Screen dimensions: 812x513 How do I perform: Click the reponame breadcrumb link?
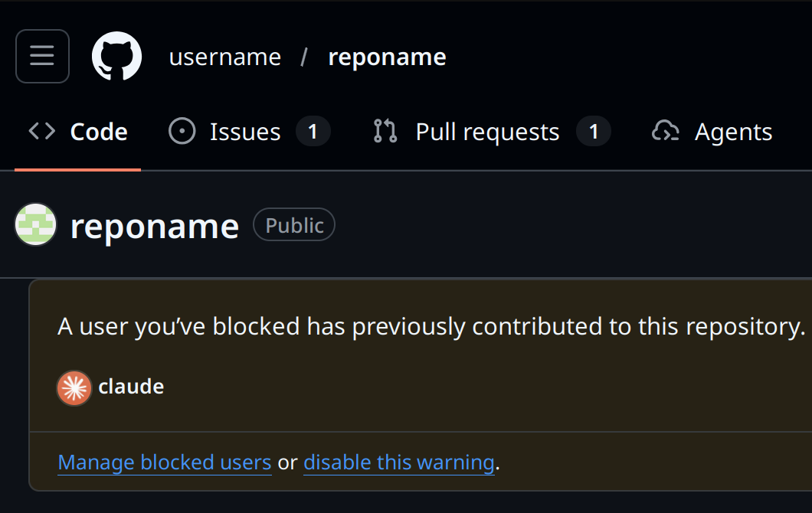click(x=387, y=57)
